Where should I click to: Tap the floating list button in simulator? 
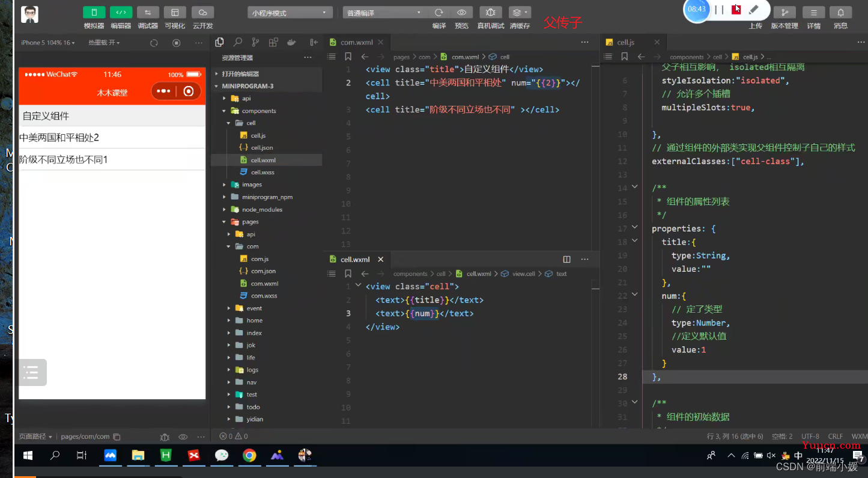tap(32, 372)
